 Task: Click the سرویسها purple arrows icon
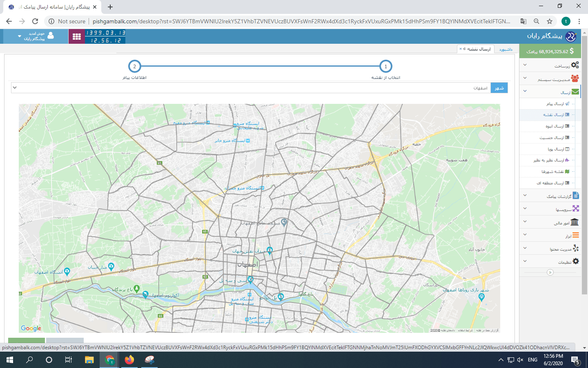coord(576,209)
